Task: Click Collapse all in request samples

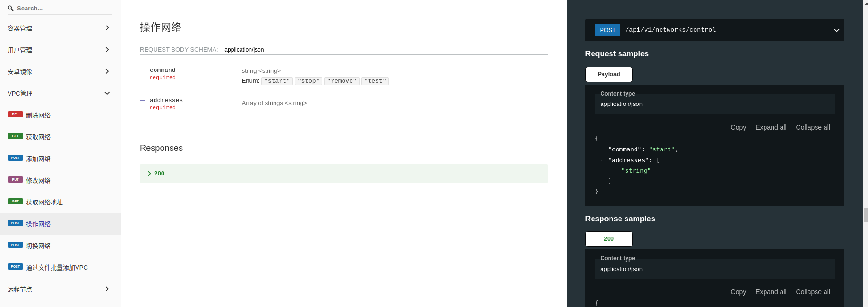Action: pyautogui.click(x=813, y=127)
